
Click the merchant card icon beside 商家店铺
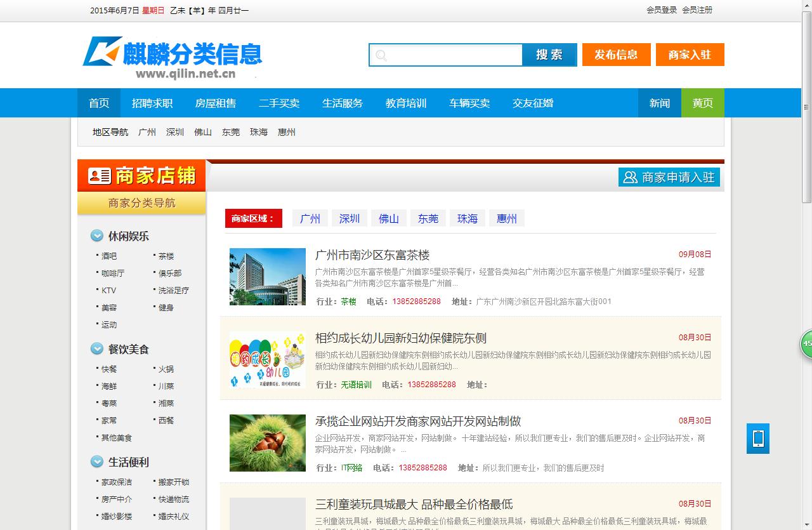point(100,176)
